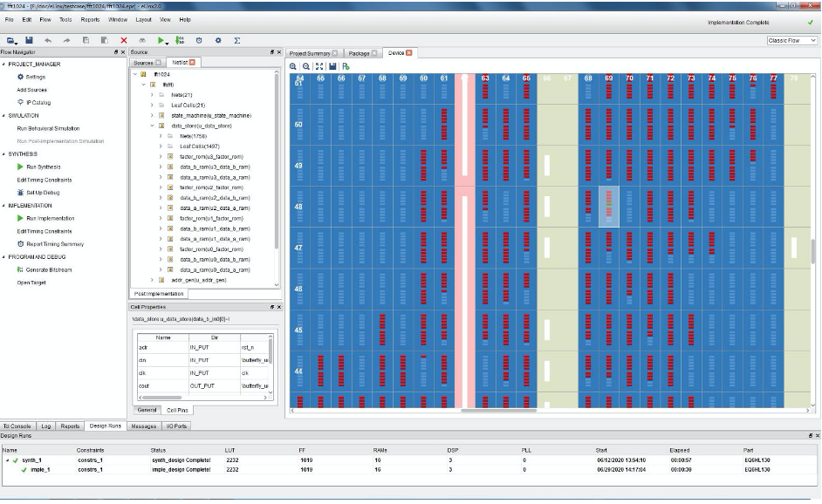The width and height of the screenshot is (822, 504).
Task: Close the Package tab
Action: 374,54
